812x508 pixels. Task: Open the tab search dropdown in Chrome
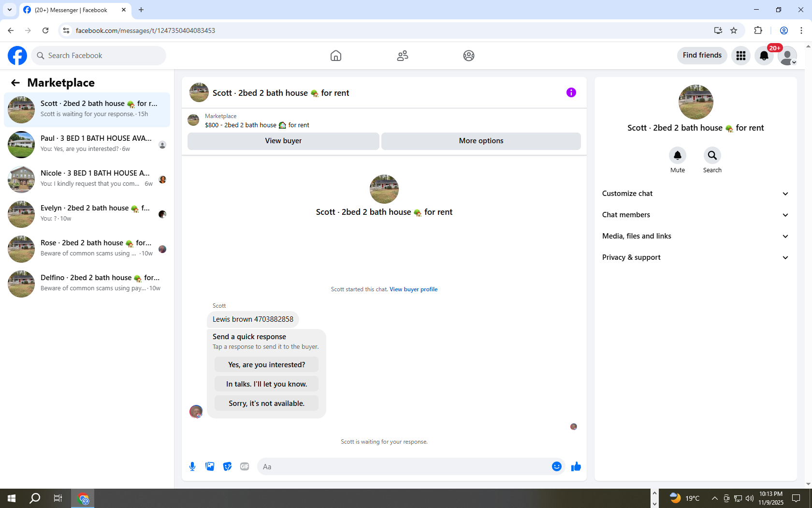[x=10, y=10]
